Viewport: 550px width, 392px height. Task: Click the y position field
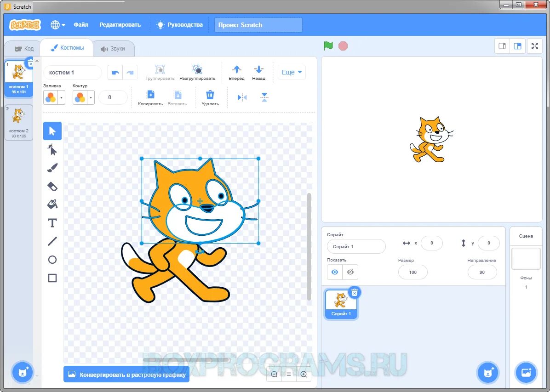pos(489,243)
